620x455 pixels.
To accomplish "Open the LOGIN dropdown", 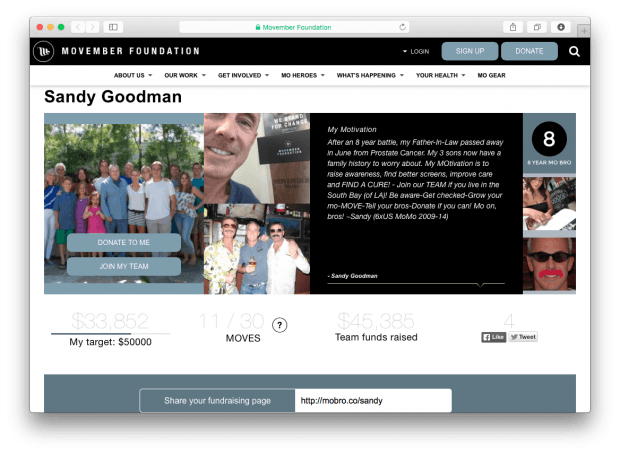I will point(416,52).
